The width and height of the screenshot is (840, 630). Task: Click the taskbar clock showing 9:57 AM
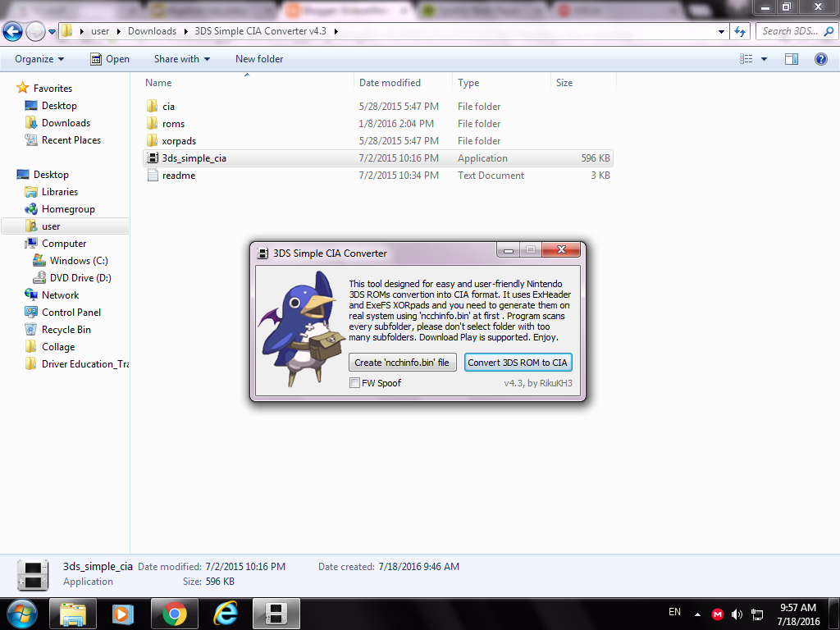(x=798, y=614)
